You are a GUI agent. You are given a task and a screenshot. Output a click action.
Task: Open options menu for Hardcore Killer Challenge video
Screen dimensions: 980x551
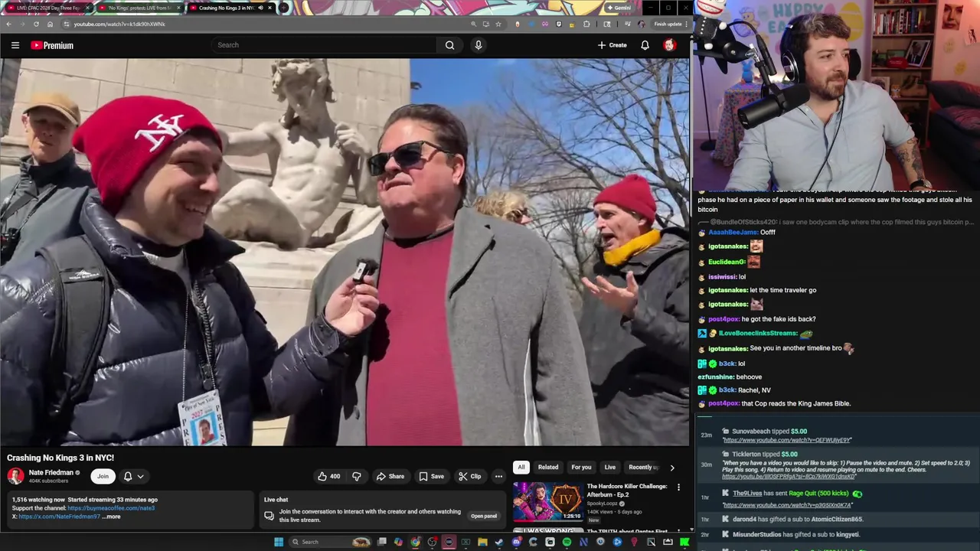pos(678,487)
